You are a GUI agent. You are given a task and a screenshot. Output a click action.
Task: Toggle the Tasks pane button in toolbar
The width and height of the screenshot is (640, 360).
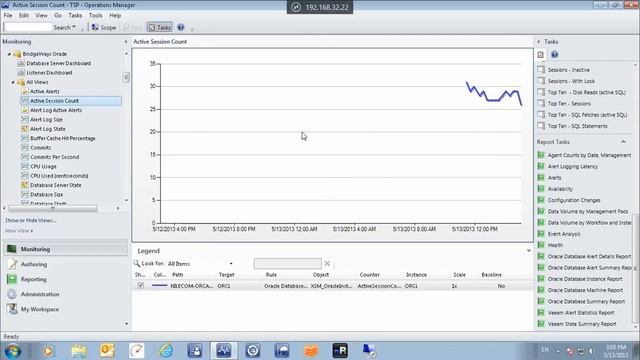pyautogui.click(x=160, y=27)
